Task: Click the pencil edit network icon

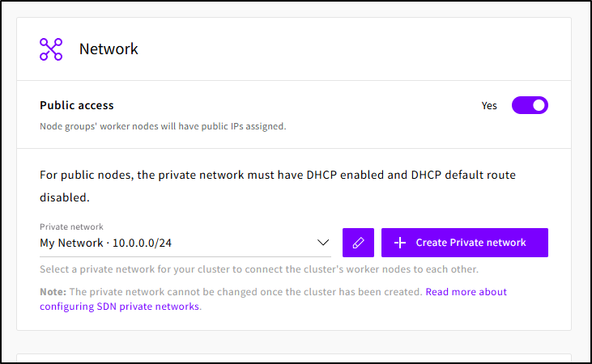Action: 358,243
